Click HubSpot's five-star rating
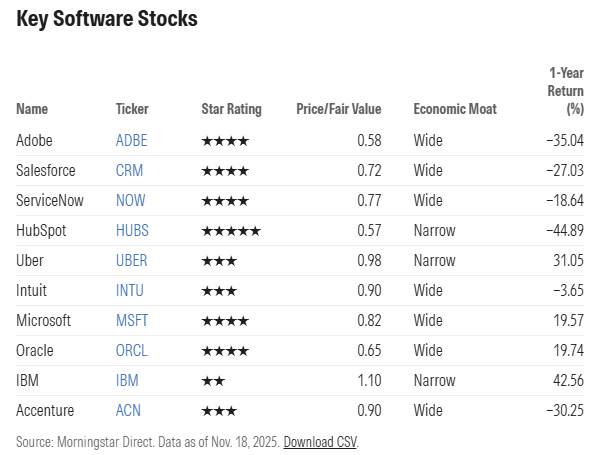The image size is (606, 455). coord(231,231)
